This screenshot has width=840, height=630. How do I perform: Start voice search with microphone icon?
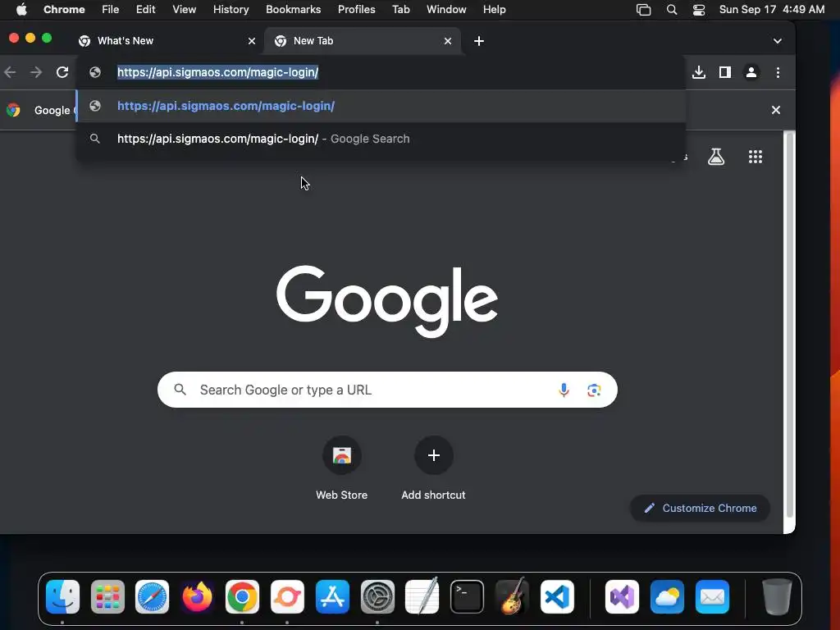point(564,390)
